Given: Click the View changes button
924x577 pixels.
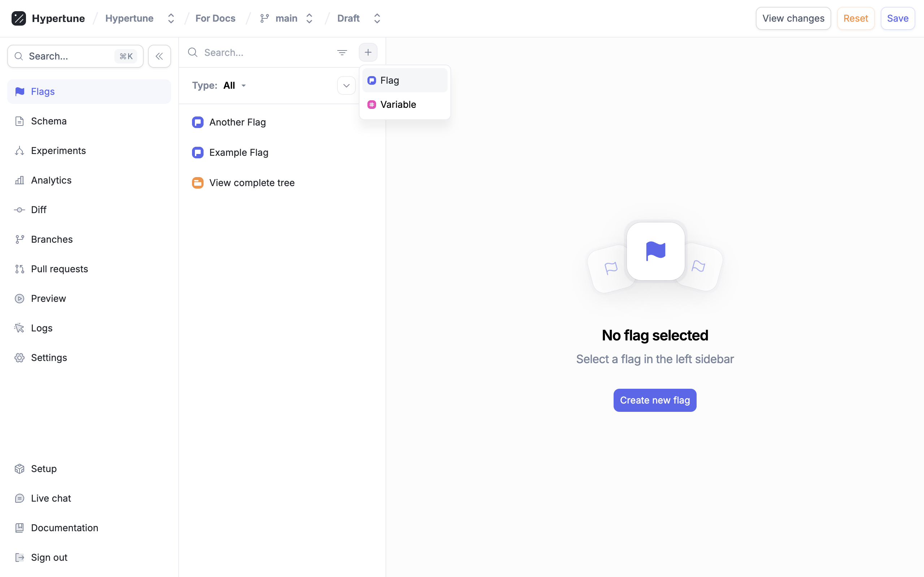Looking at the screenshot, I should tap(793, 18).
